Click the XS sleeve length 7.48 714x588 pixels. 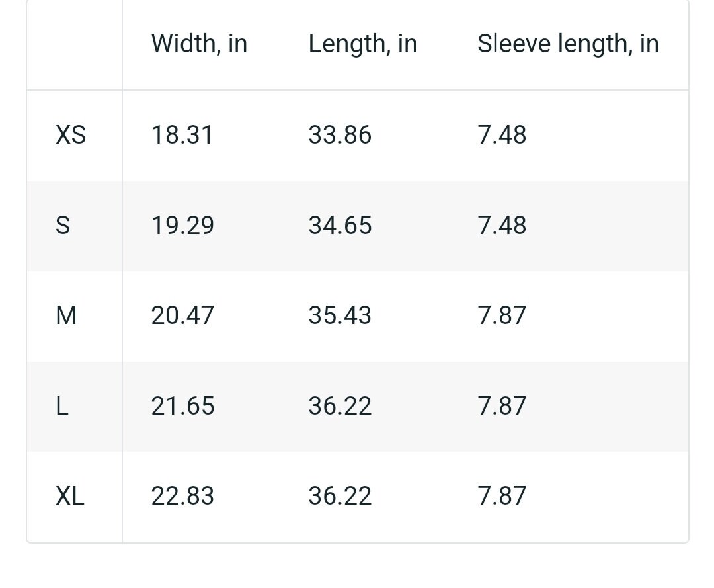[x=502, y=135]
